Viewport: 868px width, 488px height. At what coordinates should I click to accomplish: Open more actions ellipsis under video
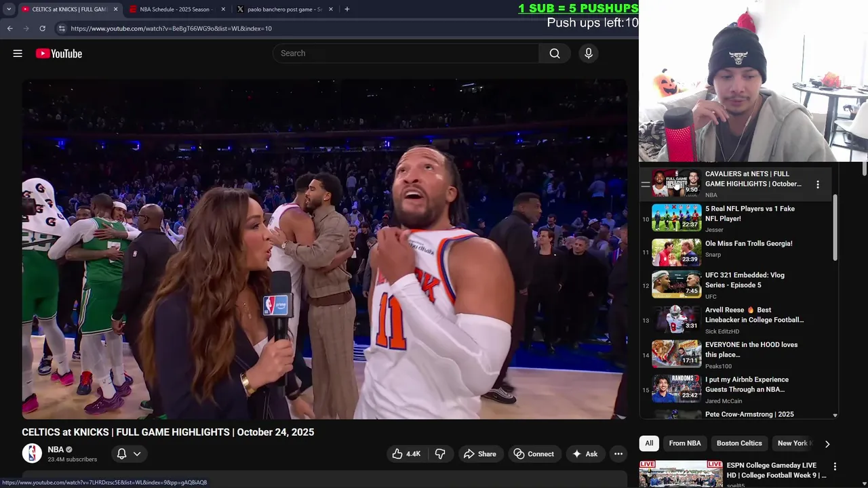(618, 454)
